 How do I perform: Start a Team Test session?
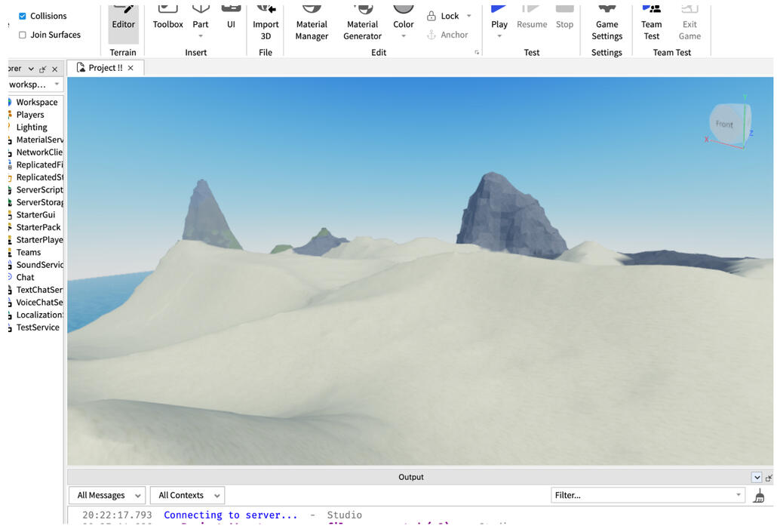click(x=651, y=23)
